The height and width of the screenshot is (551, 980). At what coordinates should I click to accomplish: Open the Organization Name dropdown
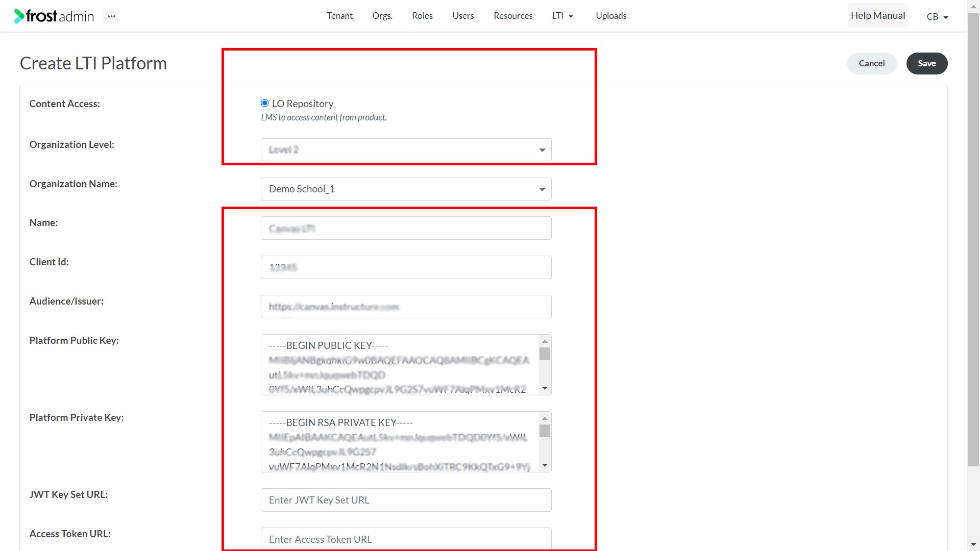point(406,189)
